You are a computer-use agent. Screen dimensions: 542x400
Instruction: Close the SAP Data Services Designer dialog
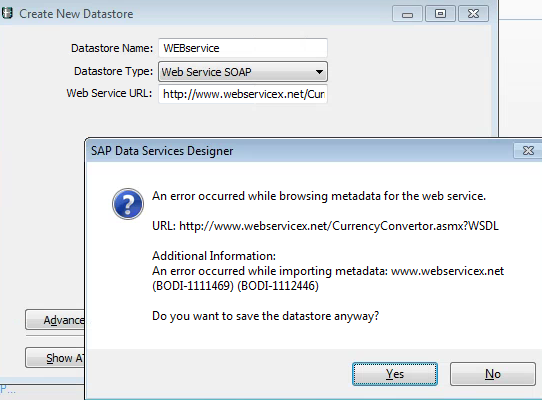(x=528, y=151)
